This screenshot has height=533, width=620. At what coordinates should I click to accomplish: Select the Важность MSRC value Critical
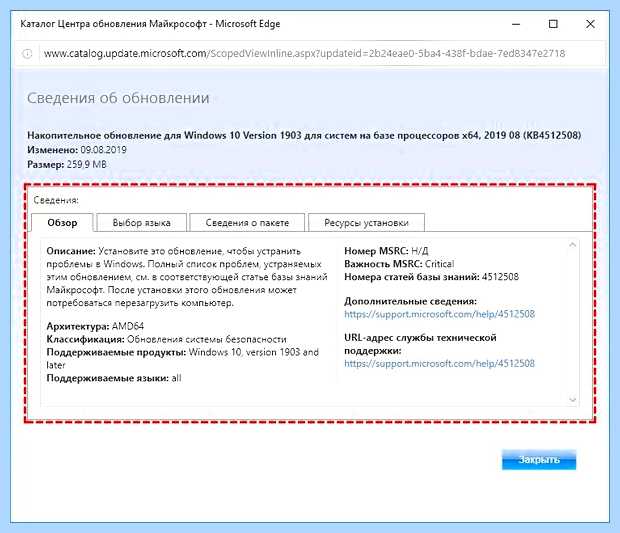point(439,264)
